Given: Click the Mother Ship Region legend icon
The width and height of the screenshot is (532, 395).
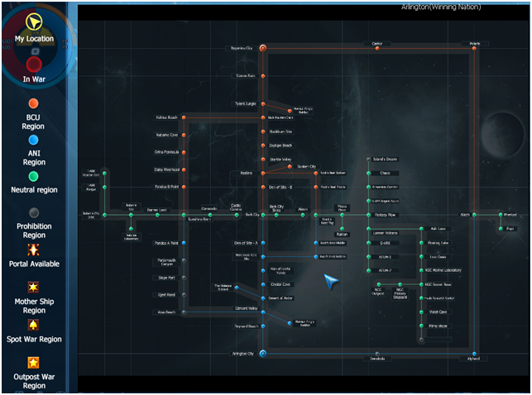Looking at the screenshot, I should (x=33, y=288).
